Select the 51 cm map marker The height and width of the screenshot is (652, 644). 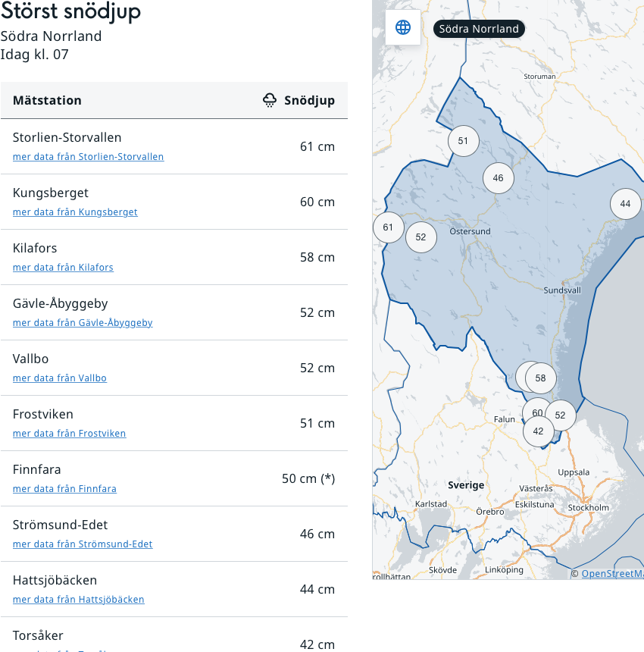point(463,141)
